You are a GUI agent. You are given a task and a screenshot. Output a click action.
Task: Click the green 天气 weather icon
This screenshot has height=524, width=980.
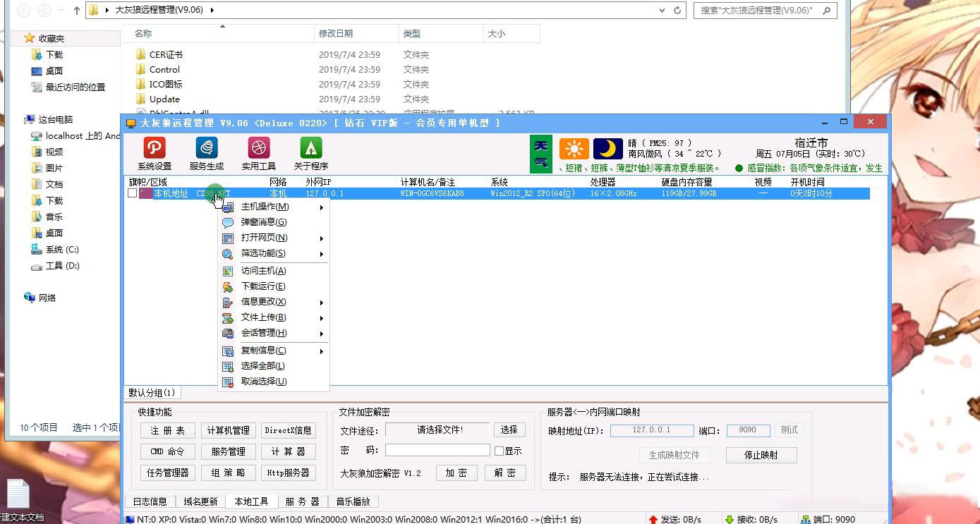[541, 154]
